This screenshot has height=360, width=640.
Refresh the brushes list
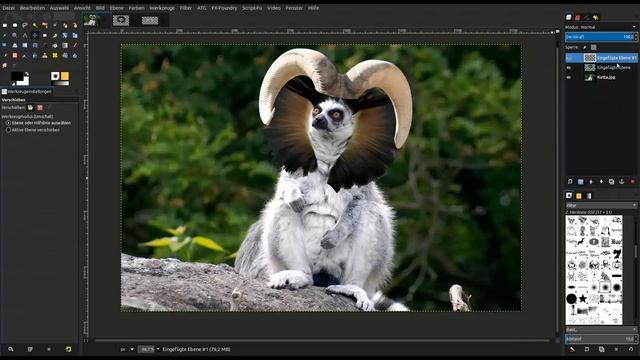click(x=631, y=349)
